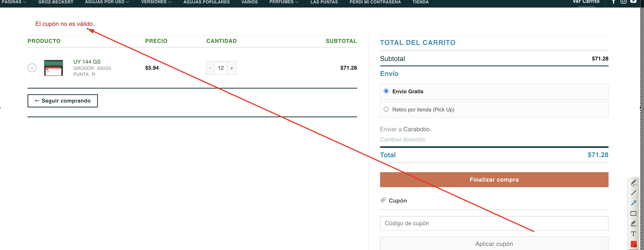Viewport: 644px width, 250px height.
Task: Select the blue arrow annotation tool
Action: (633, 203)
